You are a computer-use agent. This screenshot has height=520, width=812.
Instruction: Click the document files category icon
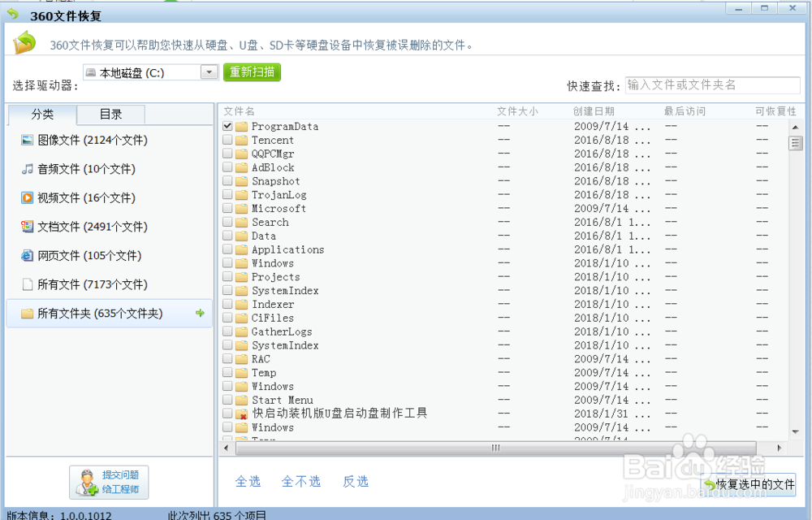coord(27,227)
